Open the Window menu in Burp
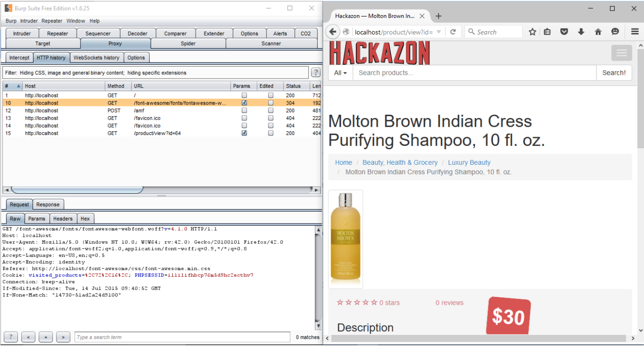The height and width of the screenshot is (347, 644). 76,21
